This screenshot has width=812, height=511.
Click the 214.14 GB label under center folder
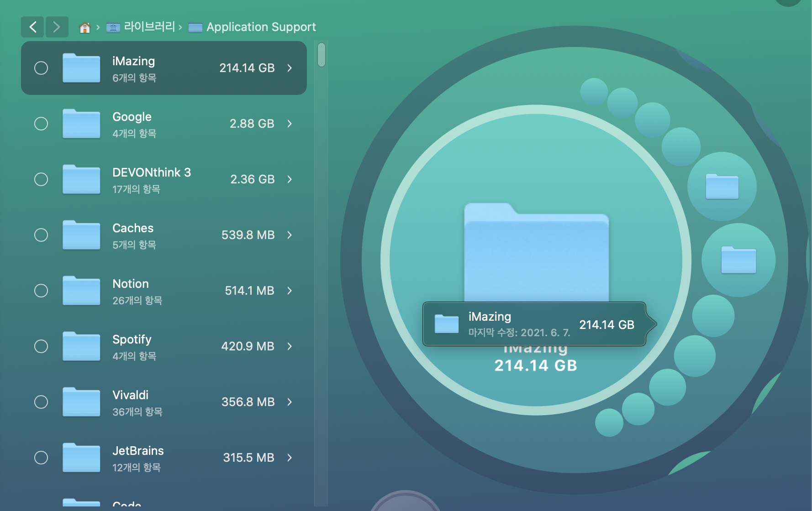tap(536, 365)
